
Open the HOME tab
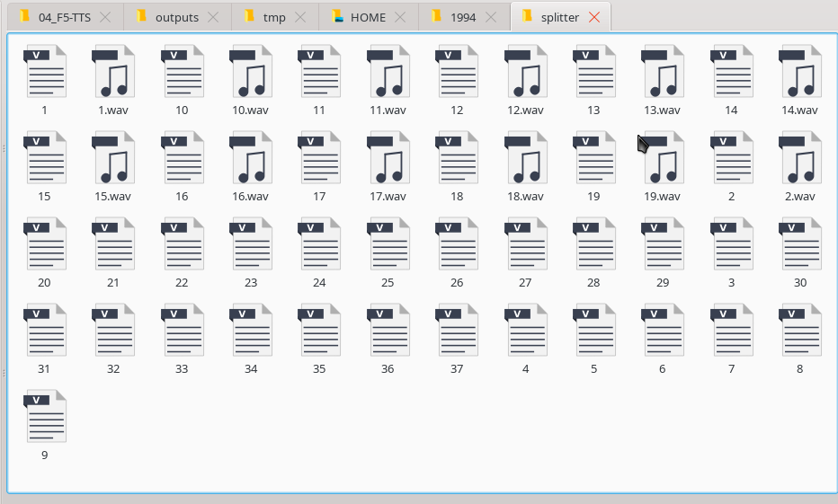click(368, 17)
